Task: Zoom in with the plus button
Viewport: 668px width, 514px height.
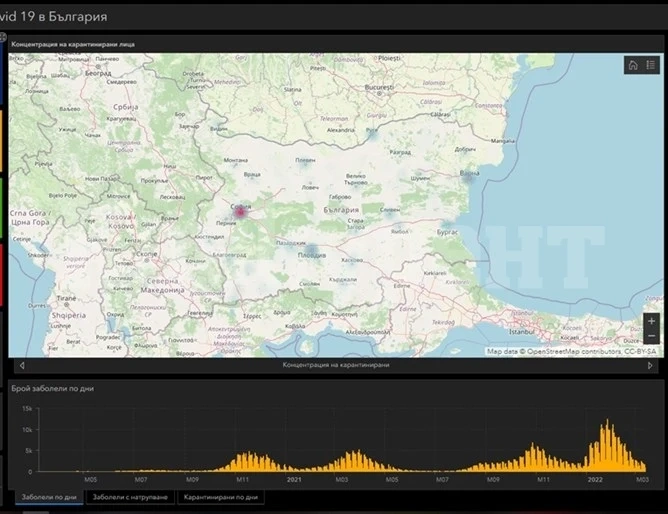Action: pyautogui.click(x=651, y=321)
